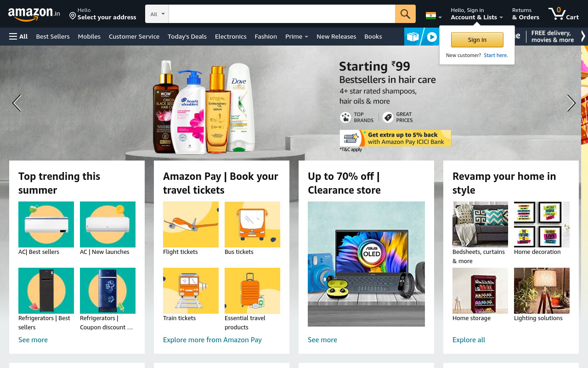Open Explore more from Amazon Pay link
The image size is (588, 368).
(x=212, y=339)
